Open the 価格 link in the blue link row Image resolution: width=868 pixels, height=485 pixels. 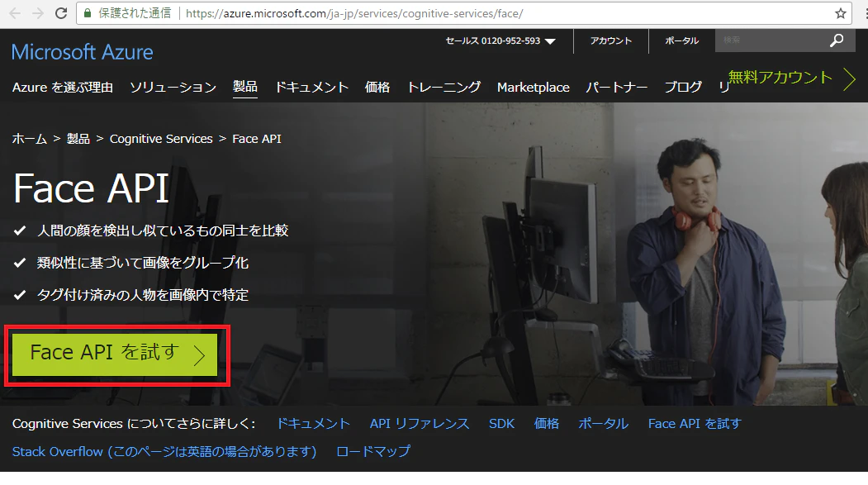pyautogui.click(x=547, y=424)
